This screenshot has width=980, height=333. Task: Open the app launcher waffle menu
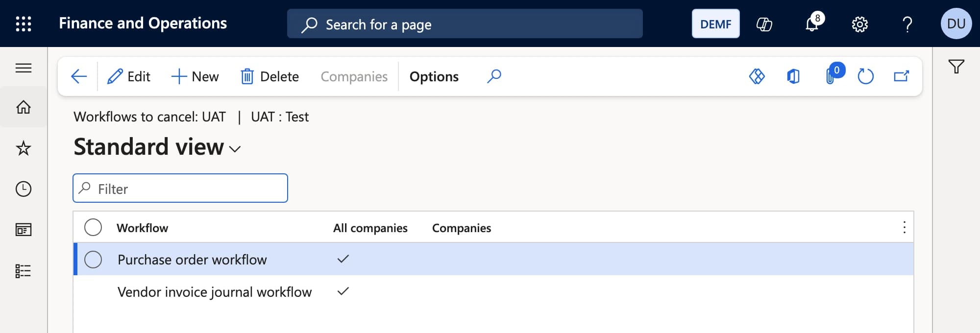[24, 24]
